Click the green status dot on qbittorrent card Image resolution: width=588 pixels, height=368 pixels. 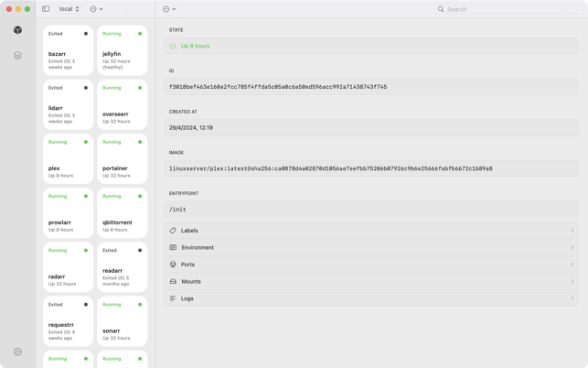click(140, 196)
